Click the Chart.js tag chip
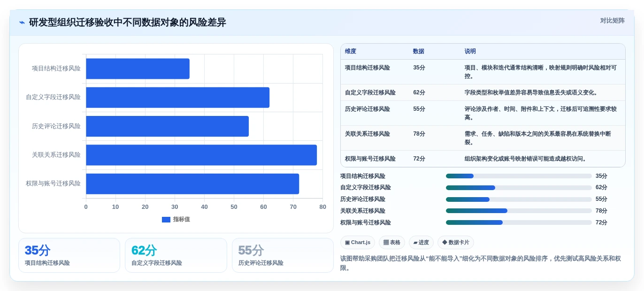 358,242
